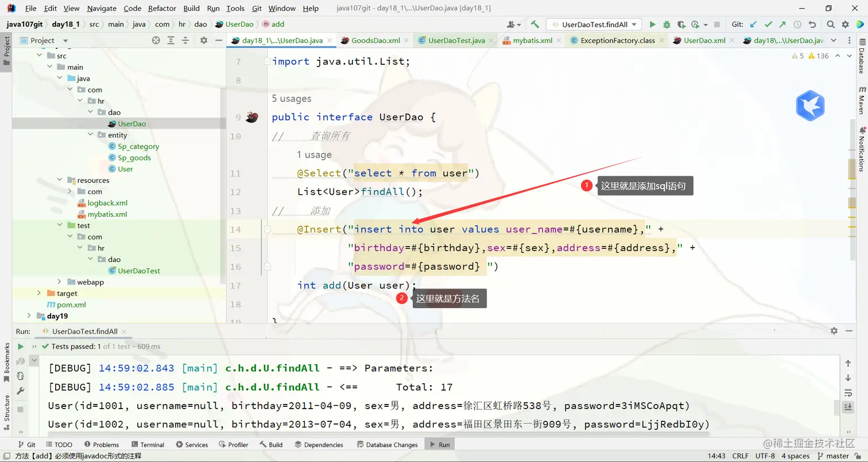
Task: Open the Database Changes tool window
Action: pyautogui.click(x=387, y=445)
